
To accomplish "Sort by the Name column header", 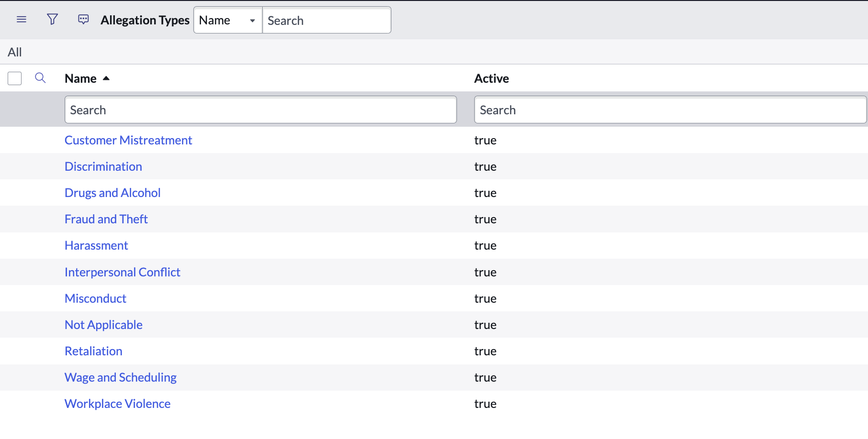I will click(x=81, y=78).
